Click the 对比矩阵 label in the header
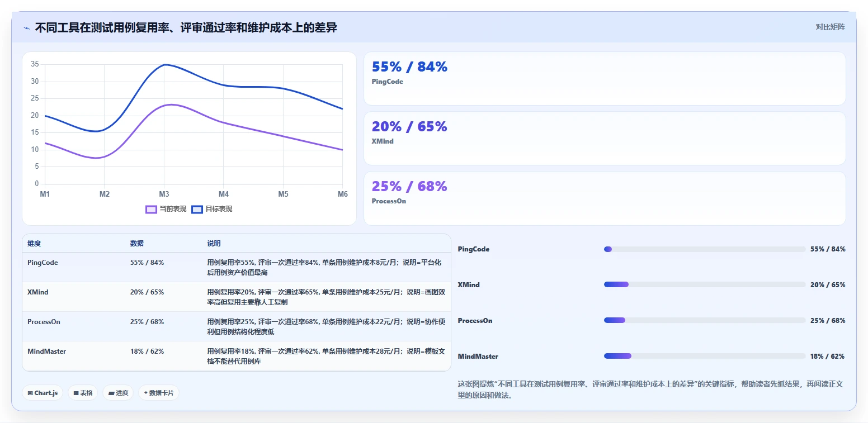Viewport: 868px width, 423px height. pyautogui.click(x=831, y=27)
